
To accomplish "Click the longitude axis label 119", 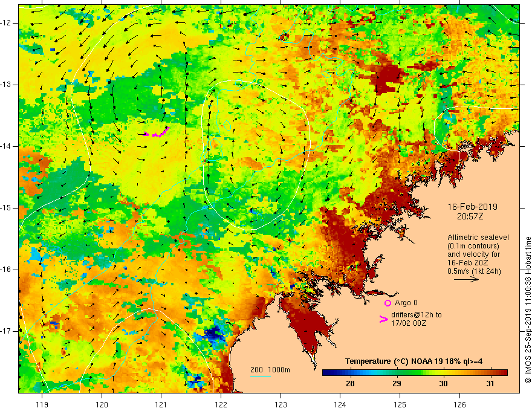I will pyautogui.click(x=42, y=404).
